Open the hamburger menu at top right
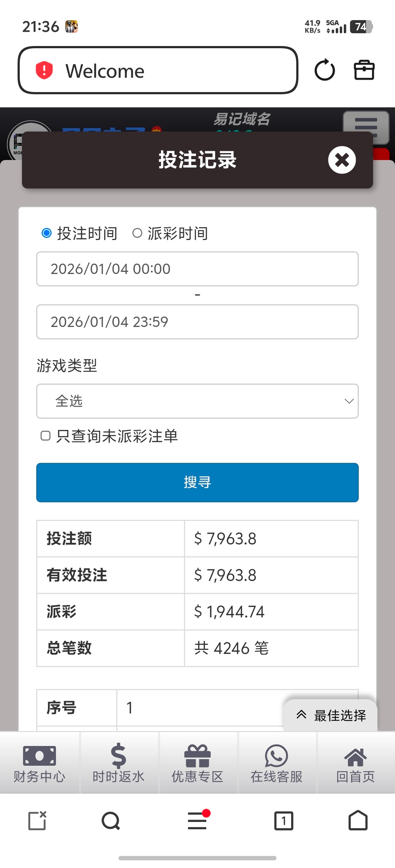 [366, 126]
